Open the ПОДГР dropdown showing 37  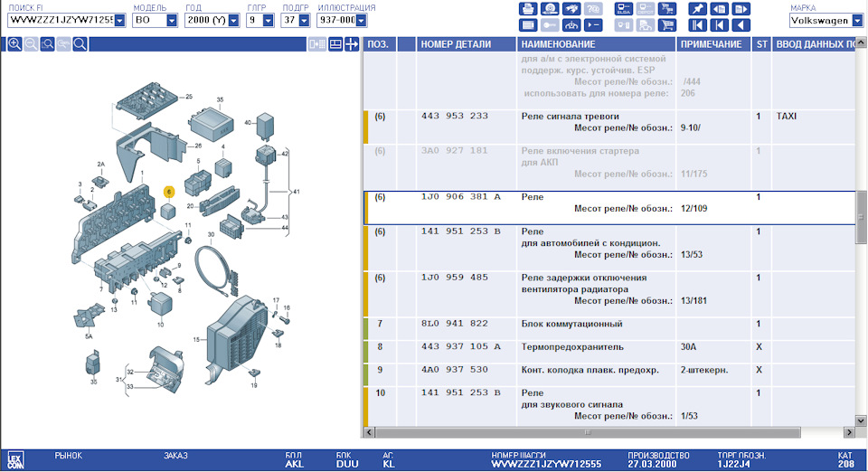(304, 21)
